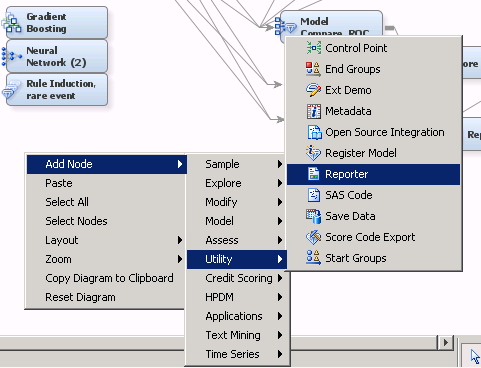The image size is (481, 368).
Task: Expand the Zoom submenu
Action: tap(106, 259)
